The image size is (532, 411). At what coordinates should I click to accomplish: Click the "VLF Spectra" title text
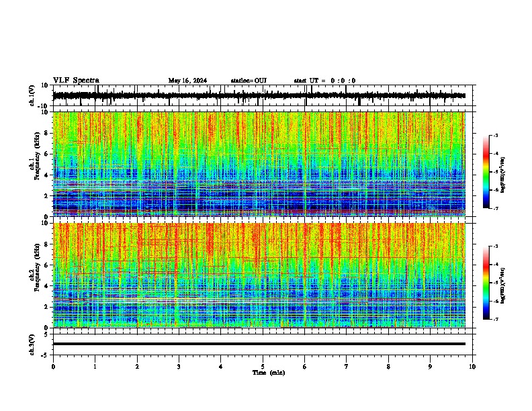(x=76, y=81)
